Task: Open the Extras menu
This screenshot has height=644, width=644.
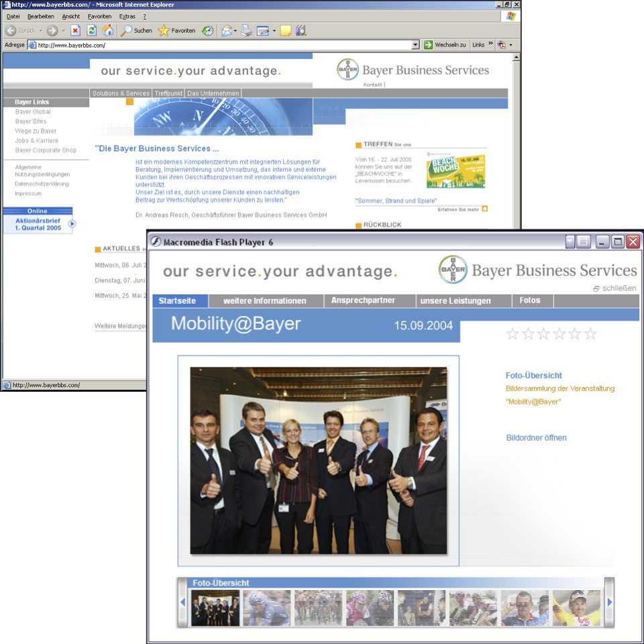Action: (127, 16)
